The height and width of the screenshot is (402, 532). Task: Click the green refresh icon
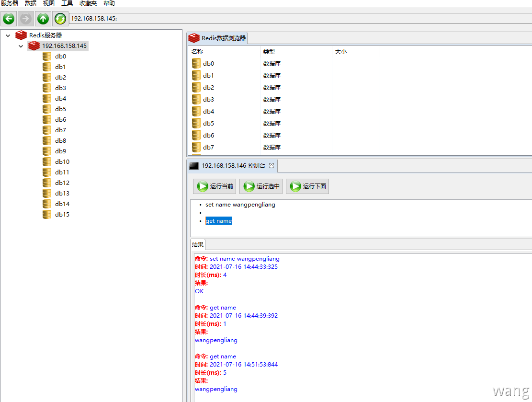(60, 19)
